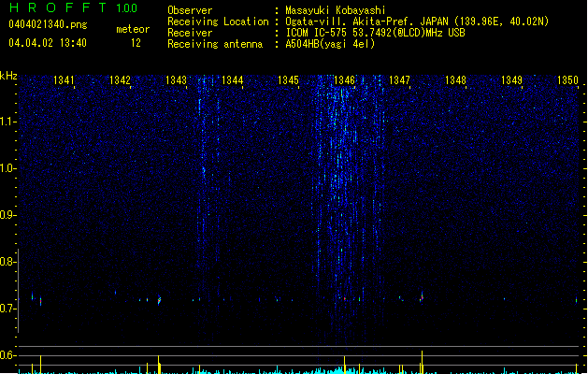Click the Receiving Location label

coord(218,22)
